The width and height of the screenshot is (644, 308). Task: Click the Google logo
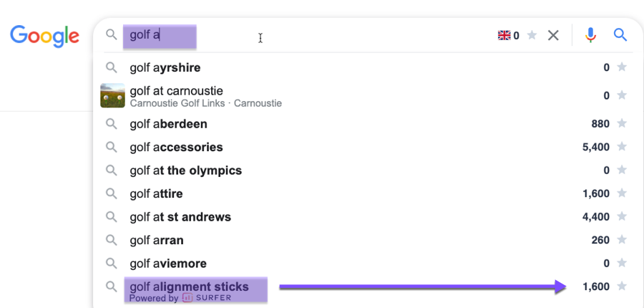coord(44,36)
